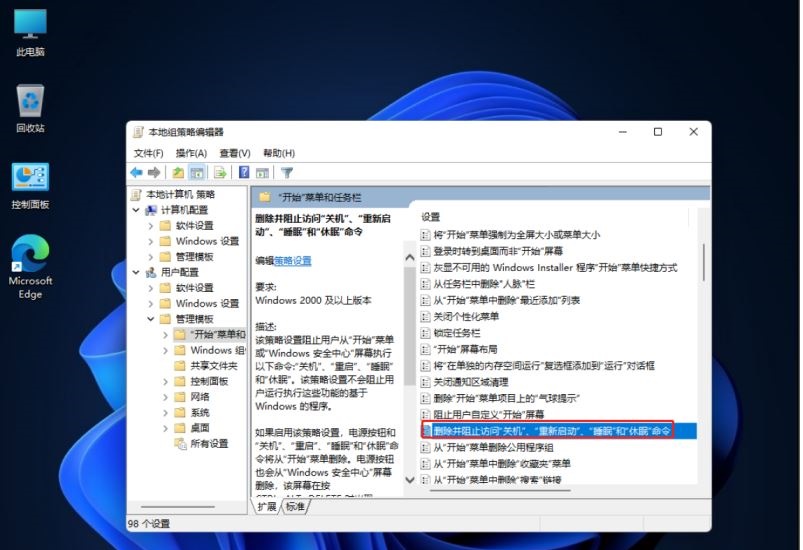Select "开始"屏幕布局 policy
The width and height of the screenshot is (803, 550).
pyautogui.click(x=465, y=349)
